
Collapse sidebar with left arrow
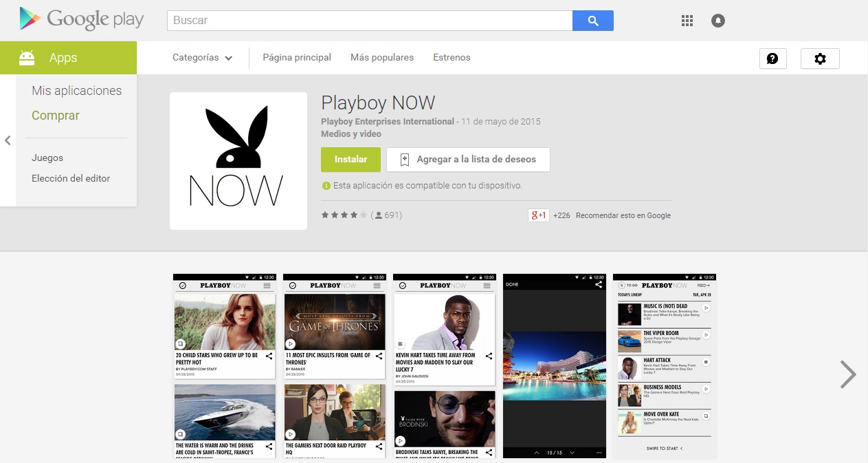(8, 140)
